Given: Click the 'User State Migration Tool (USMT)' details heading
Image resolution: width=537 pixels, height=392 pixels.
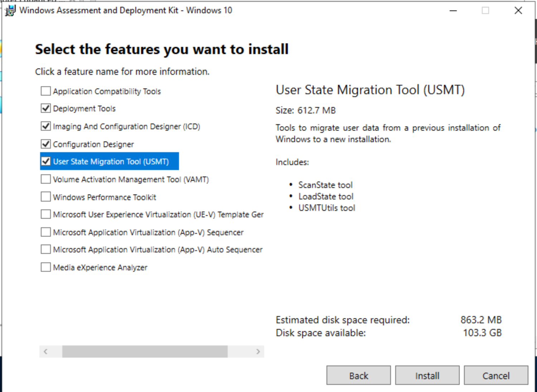Looking at the screenshot, I should tap(370, 90).
